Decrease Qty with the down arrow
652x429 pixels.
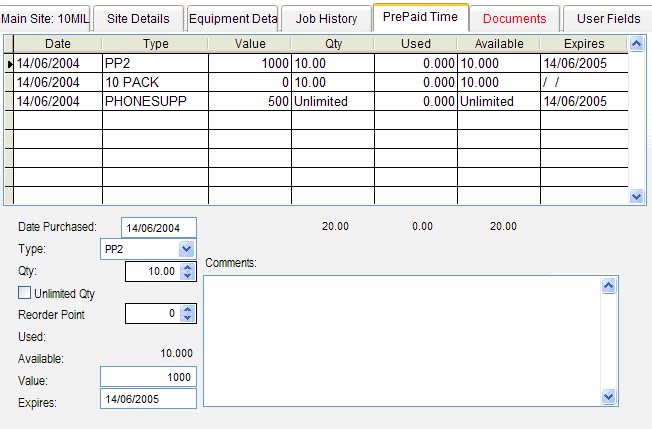coord(186,275)
